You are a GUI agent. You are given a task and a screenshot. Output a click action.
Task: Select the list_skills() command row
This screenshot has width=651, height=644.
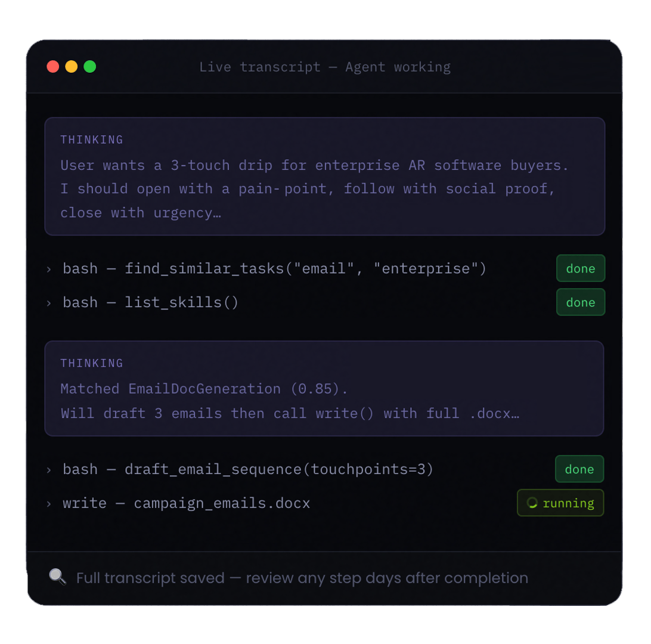point(150,303)
